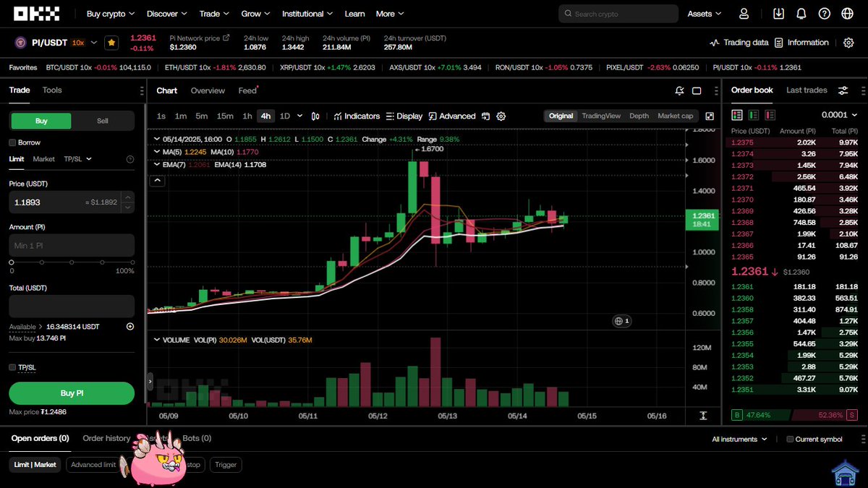This screenshot has width=868, height=488.
Task: Toggle chart layout rectangle icon
Action: point(697,90)
